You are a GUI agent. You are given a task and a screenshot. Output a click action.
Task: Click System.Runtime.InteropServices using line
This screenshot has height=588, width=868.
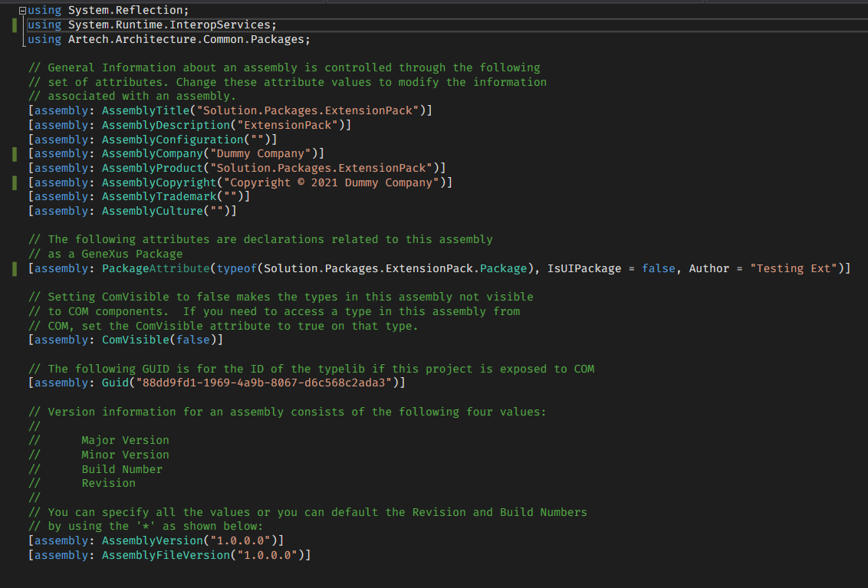point(152,25)
